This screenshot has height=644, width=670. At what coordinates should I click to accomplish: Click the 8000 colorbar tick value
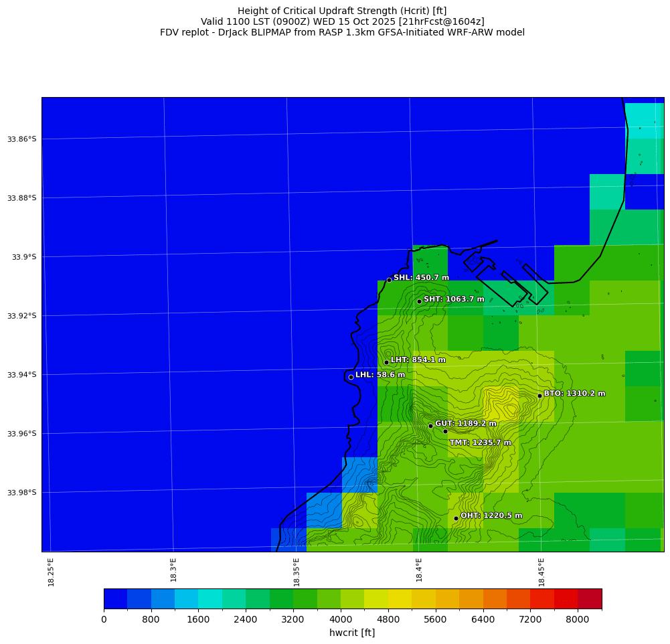(578, 620)
